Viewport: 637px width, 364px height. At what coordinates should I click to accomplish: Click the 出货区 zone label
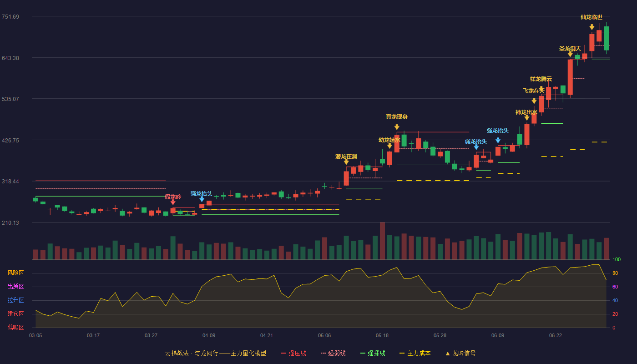click(15, 287)
